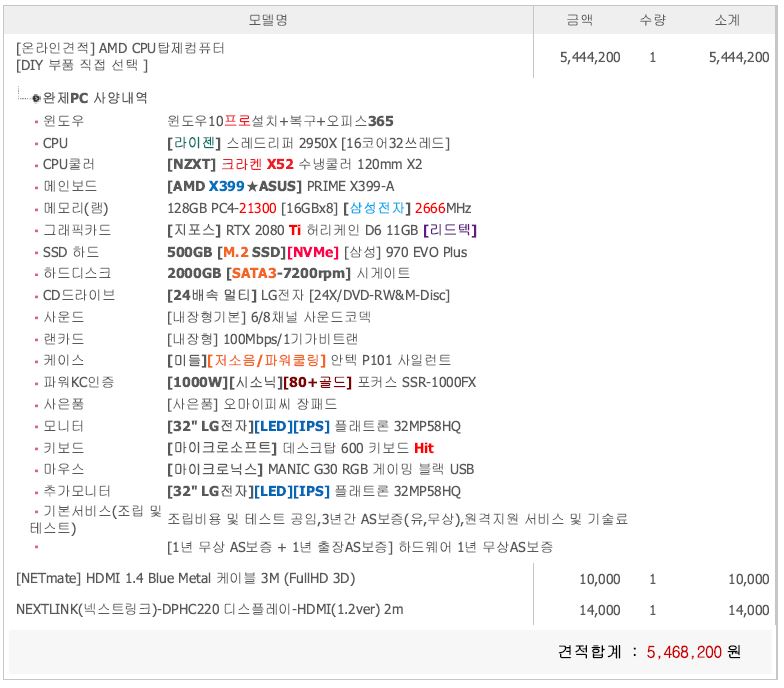This screenshot has width=784, height=688.
Task: Click the 파워KC인증 spec label
Action: coord(78,382)
